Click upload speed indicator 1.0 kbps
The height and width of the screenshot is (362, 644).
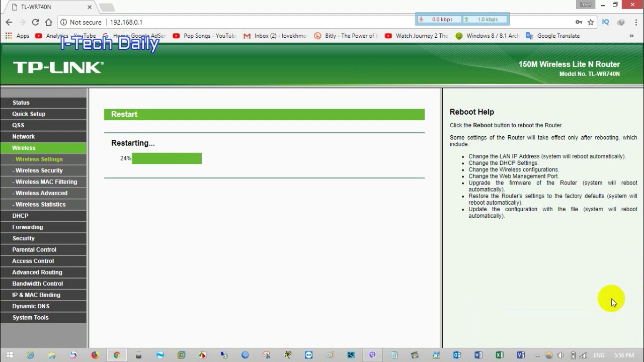point(485,19)
